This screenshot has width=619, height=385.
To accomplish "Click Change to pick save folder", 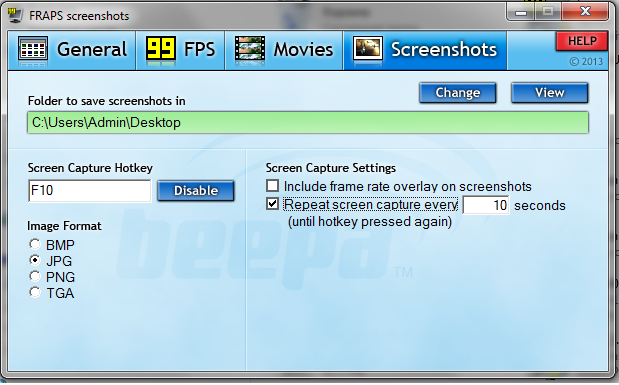I will click(x=458, y=93).
